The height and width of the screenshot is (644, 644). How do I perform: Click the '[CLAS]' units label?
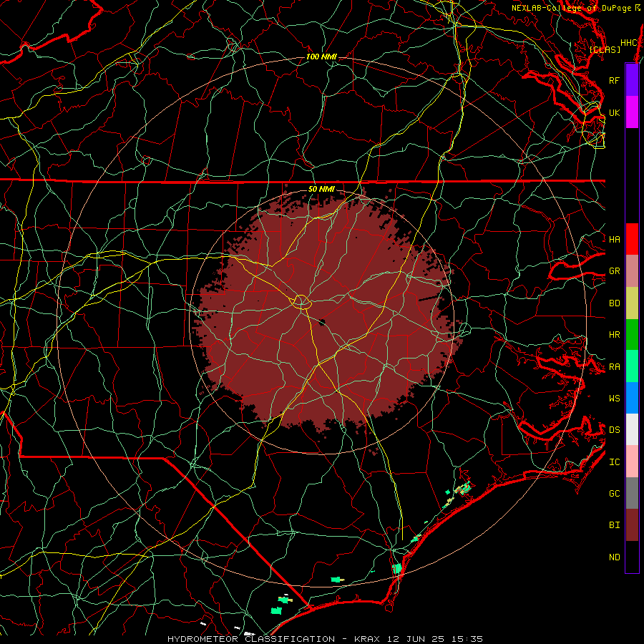point(605,49)
